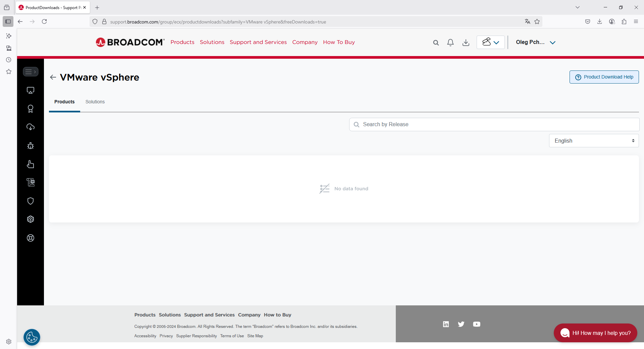Toggle the browser sidebar button
This screenshot has height=349, width=644.
[x=8, y=21]
